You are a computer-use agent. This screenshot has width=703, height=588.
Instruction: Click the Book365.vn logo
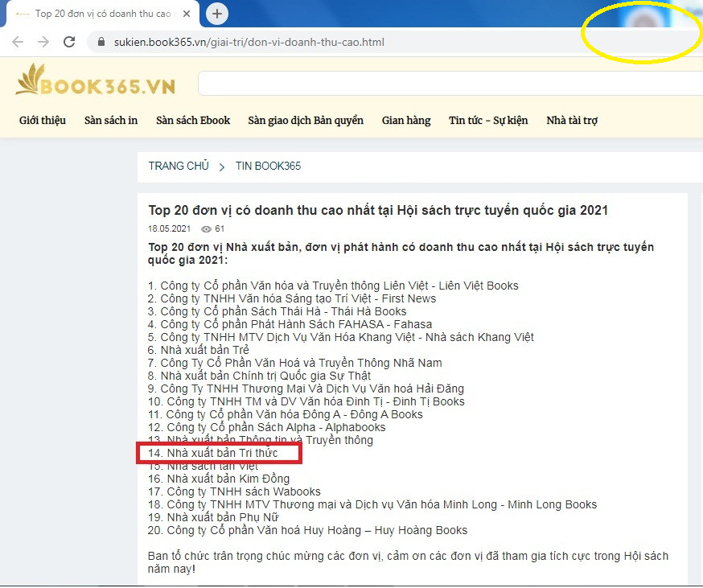(96, 80)
